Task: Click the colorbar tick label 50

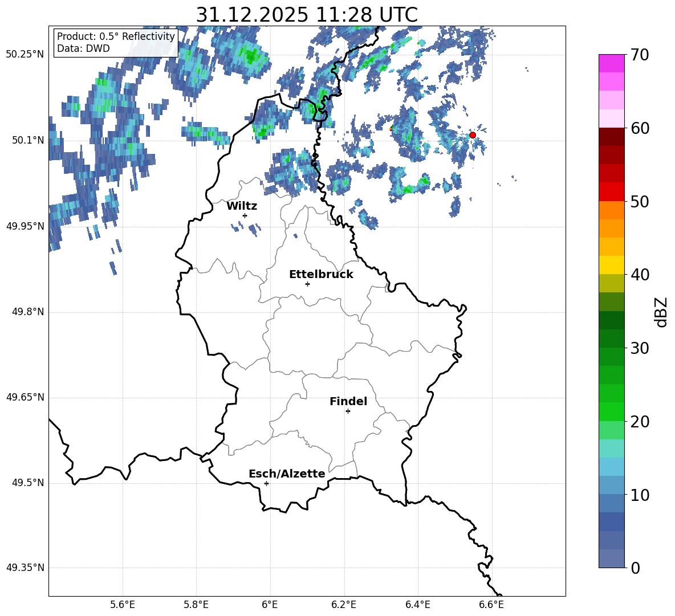Action: 640,202
